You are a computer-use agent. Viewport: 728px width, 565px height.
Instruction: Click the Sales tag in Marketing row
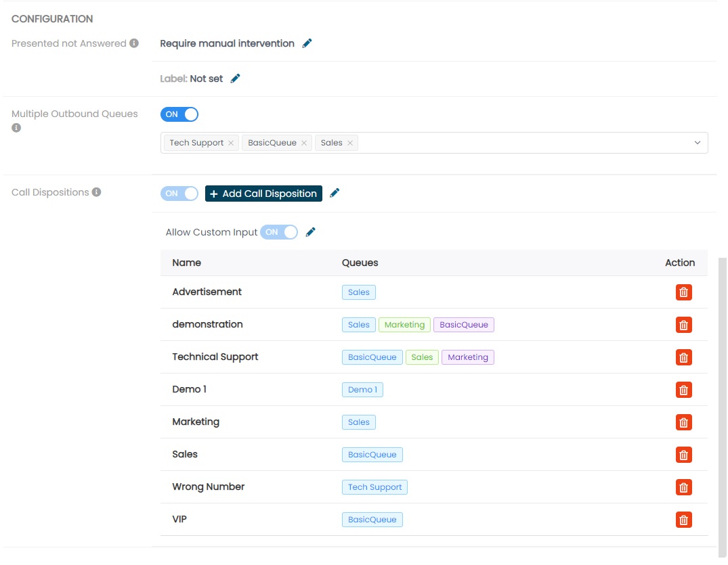(359, 422)
